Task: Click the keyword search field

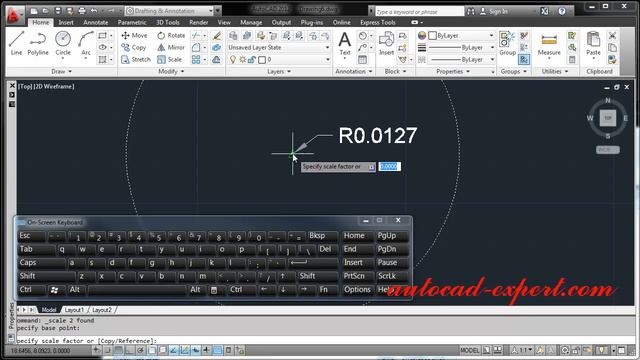Action: [x=419, y=11]
